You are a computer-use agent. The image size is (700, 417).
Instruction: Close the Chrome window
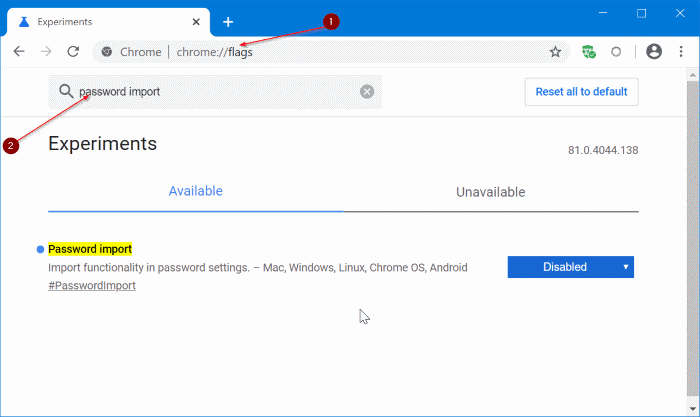point(679,13)
